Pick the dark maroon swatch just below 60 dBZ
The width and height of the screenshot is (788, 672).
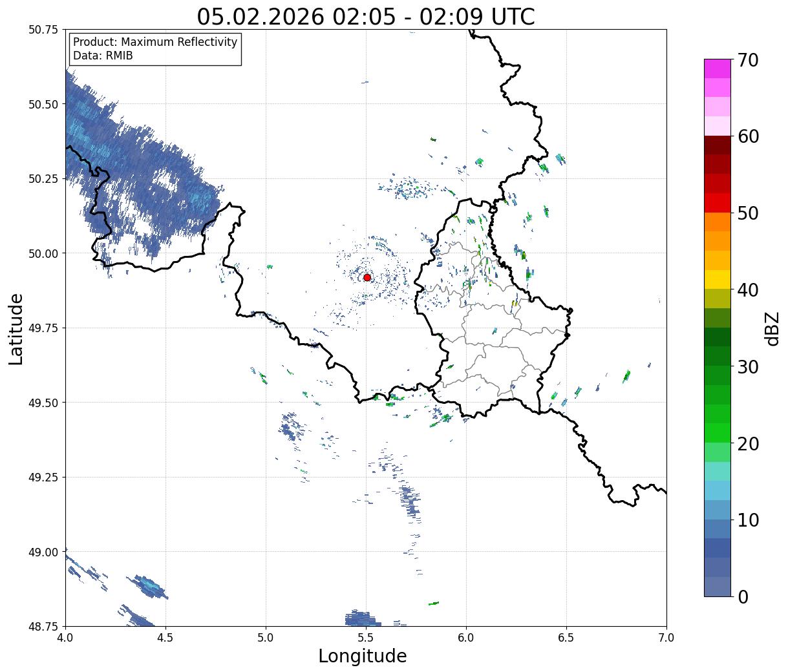(x=718, y=145)
